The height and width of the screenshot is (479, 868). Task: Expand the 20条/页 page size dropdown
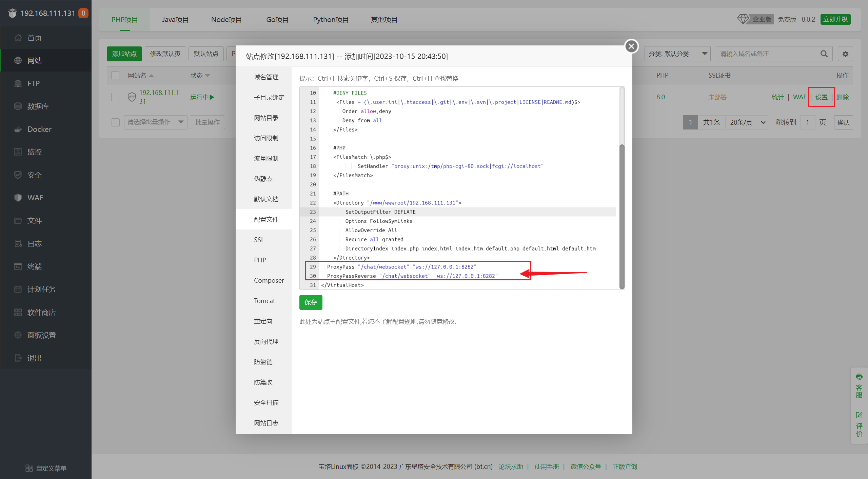click(x=747, y=122)
